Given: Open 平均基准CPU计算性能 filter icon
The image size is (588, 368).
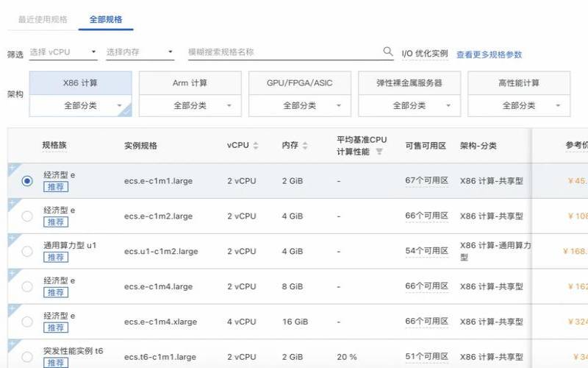Looking at the screenshot, I should pyautogui.click(x=379, y=152).
